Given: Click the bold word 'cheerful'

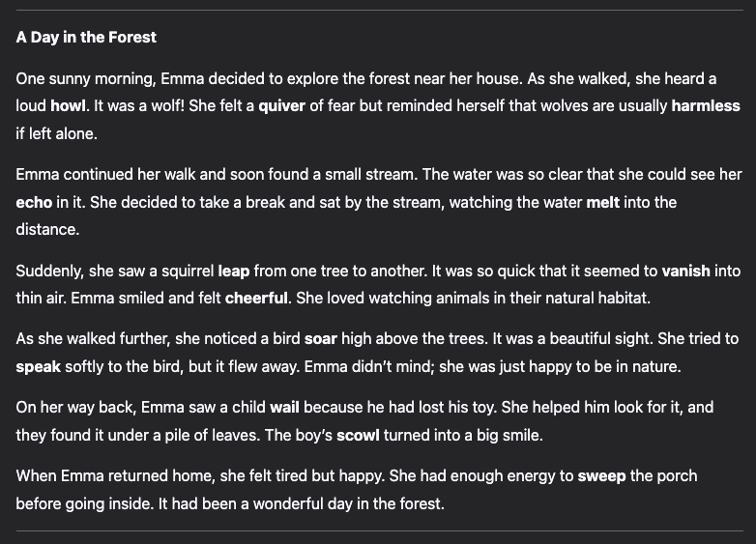Looking at the screenshot, I should [x=256, y=298].
